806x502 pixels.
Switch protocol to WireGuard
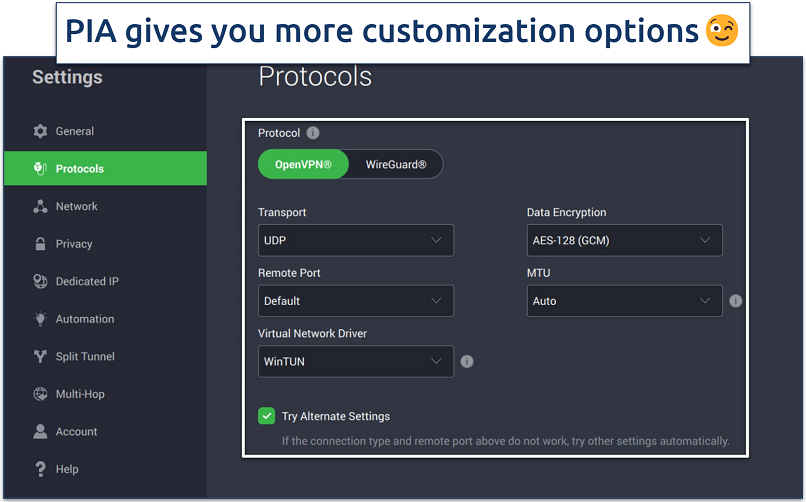(395, 165)
